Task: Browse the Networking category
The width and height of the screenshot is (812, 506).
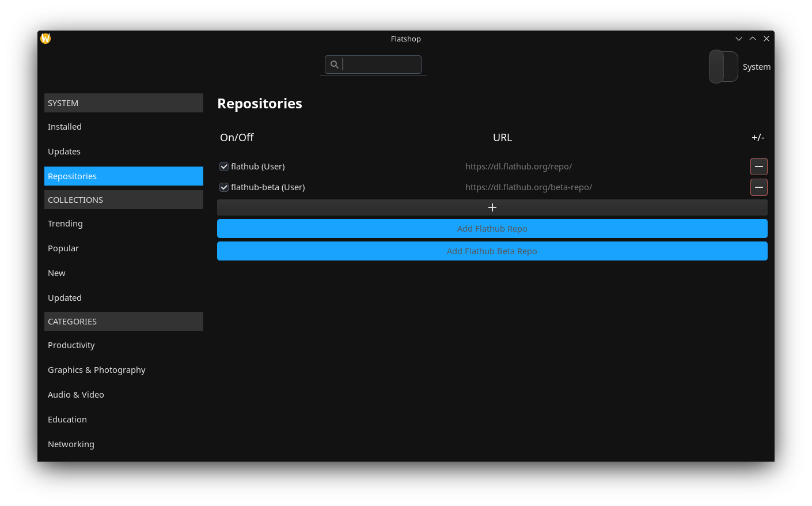Action: pos(71,444)
